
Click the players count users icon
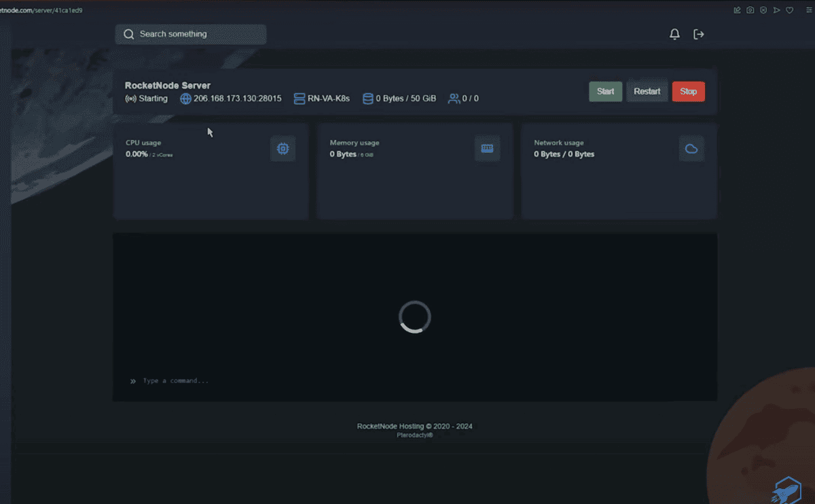pos(454,98)
